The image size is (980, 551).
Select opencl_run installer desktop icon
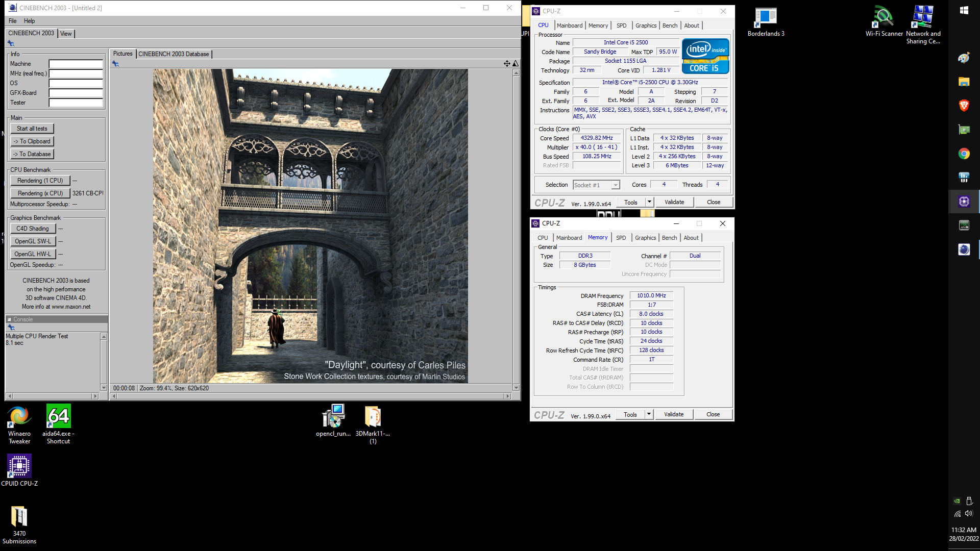point(333,421)
